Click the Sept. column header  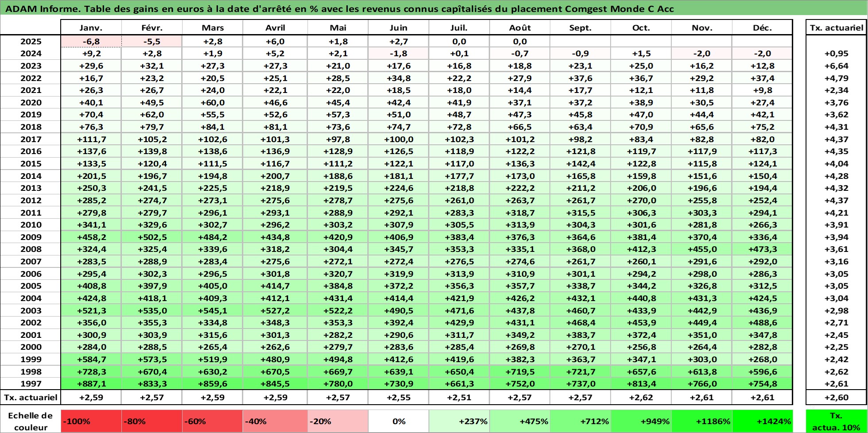(x=580, y=27)
